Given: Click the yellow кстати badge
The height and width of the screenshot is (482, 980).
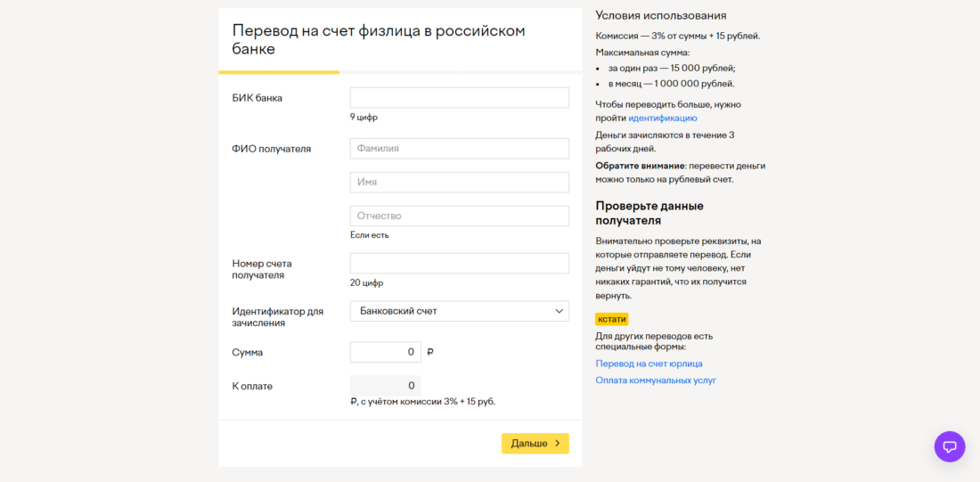Looking at the screenshot, I should point(612,319).
